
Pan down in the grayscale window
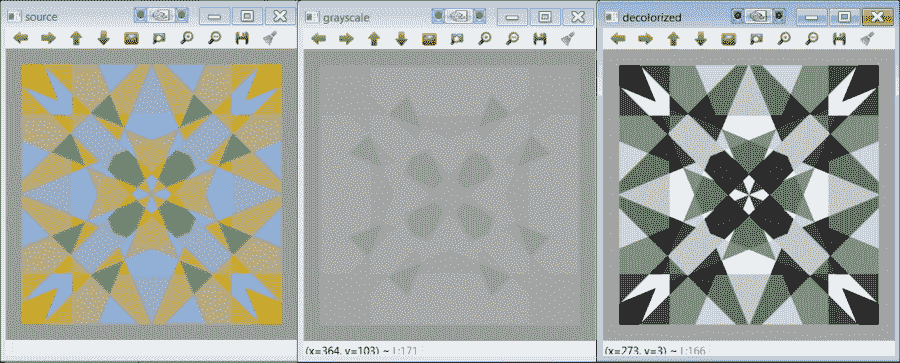401,38
